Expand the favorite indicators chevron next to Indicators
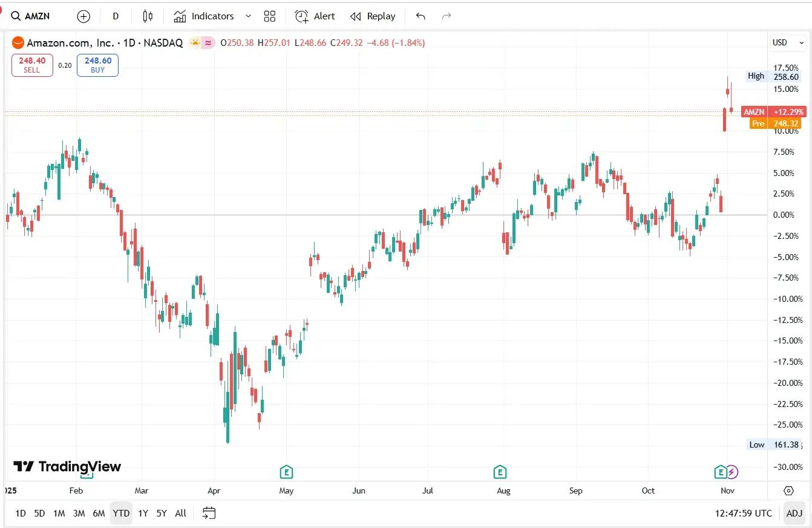 click(247, 16)
